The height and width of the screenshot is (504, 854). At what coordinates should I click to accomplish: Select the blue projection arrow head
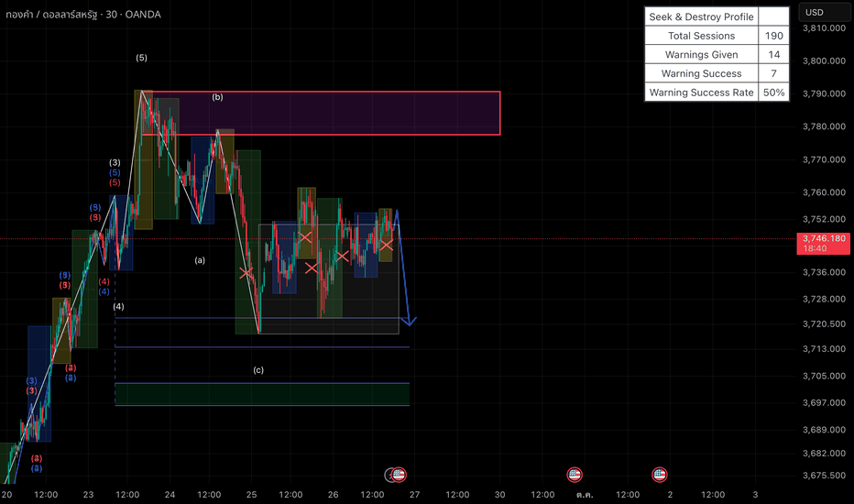pos(409,321)
